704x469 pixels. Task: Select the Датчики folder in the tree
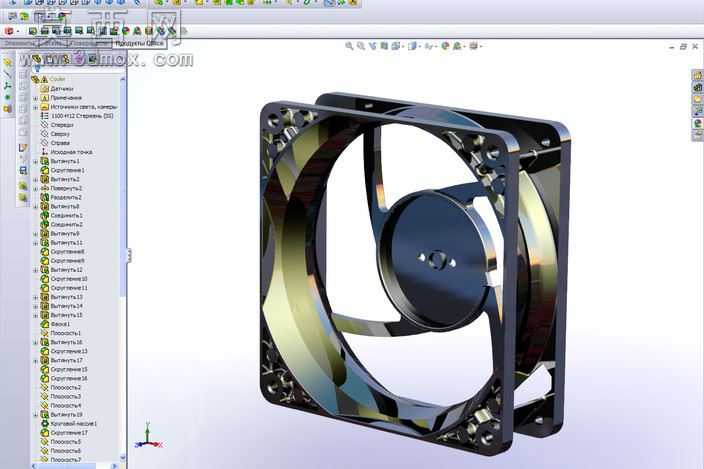(57, 88)
